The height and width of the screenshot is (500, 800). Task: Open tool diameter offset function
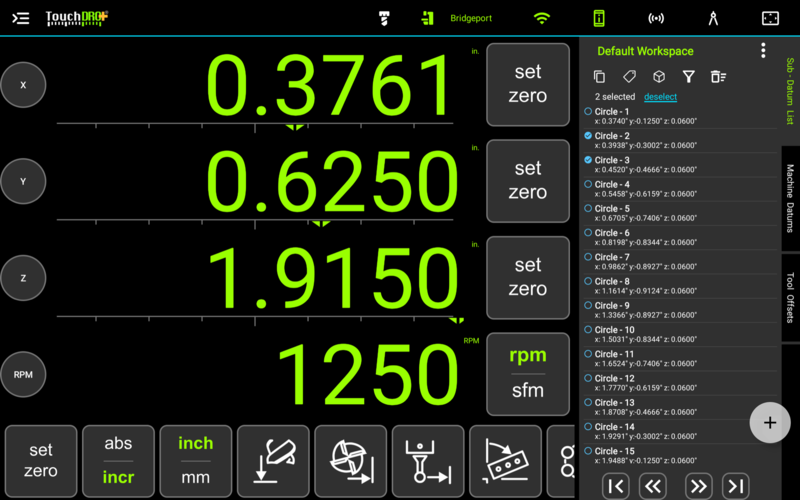click(x=351, y=461)
